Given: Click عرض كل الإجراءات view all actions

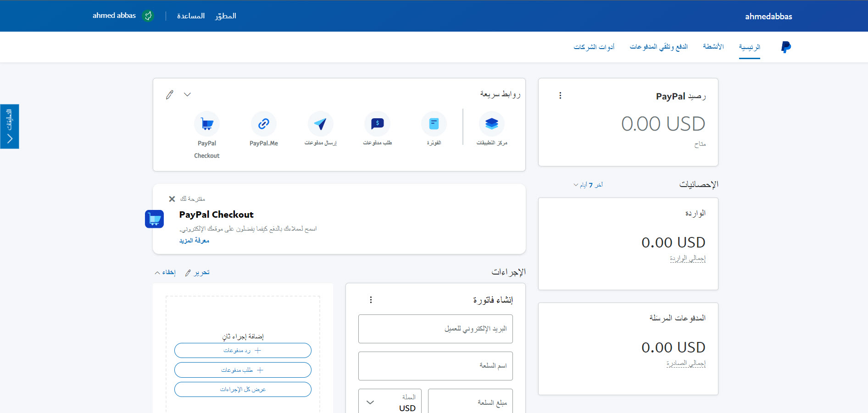Looking at the screenshot, I should point(243,389).
